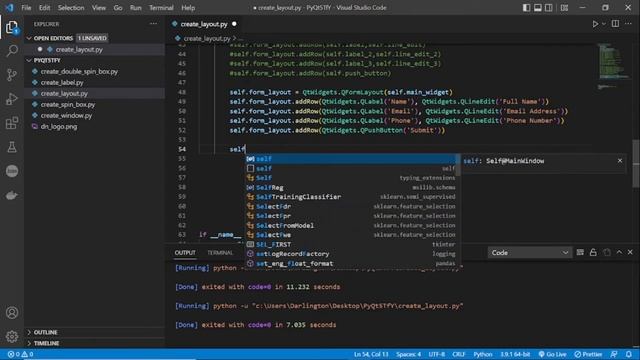Open the Help menu

[188, 8]
